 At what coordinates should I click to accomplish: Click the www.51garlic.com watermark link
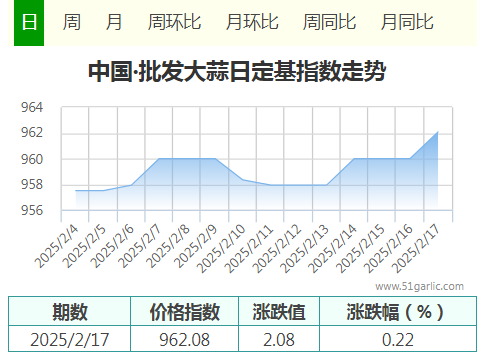[419, 286]
